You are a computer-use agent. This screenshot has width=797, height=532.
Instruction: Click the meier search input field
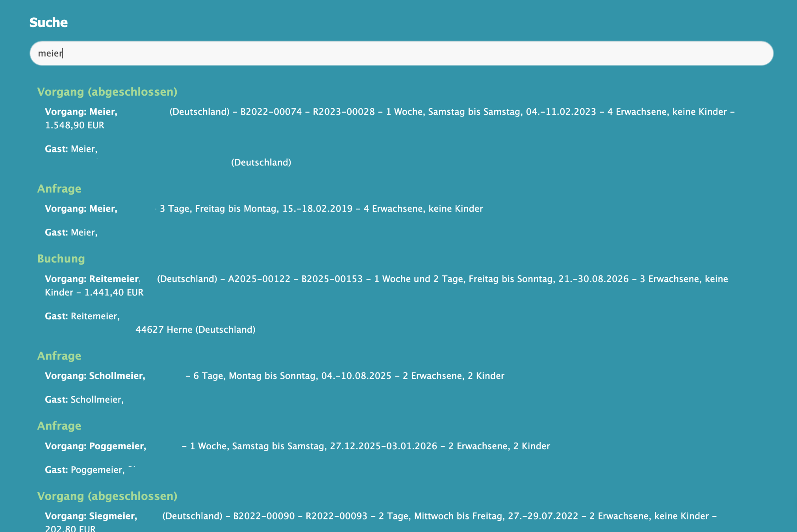coord(401,53)
